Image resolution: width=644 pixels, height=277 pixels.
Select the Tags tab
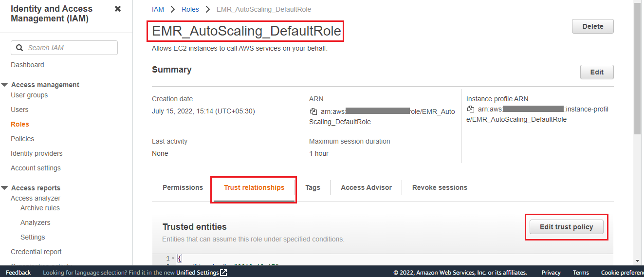[x=313, y=187]
